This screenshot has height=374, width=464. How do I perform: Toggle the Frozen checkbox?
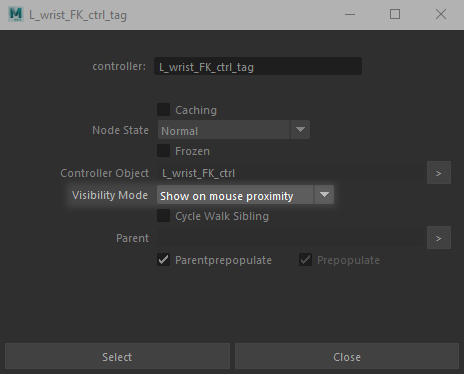pyautogui.click(x=163, y=151)
